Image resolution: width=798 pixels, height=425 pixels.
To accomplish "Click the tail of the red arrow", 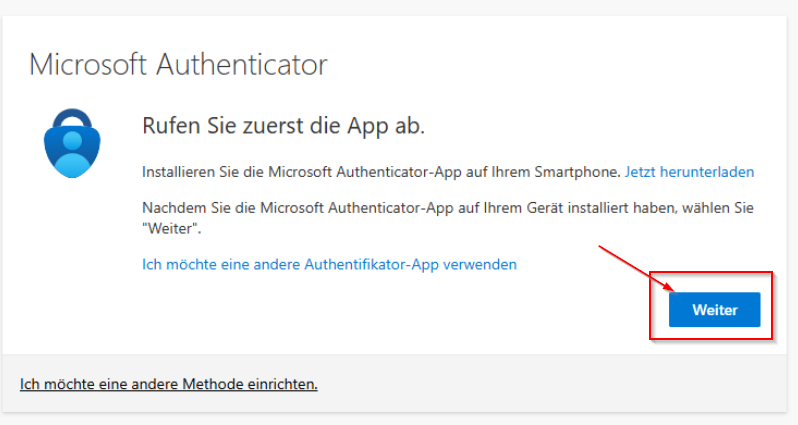I will [x=601, y=247].
